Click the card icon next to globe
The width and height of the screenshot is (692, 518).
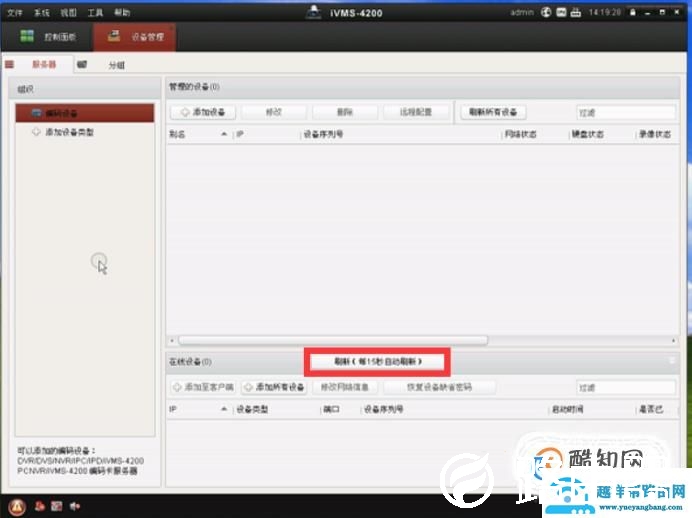click(x=561, y=12)
